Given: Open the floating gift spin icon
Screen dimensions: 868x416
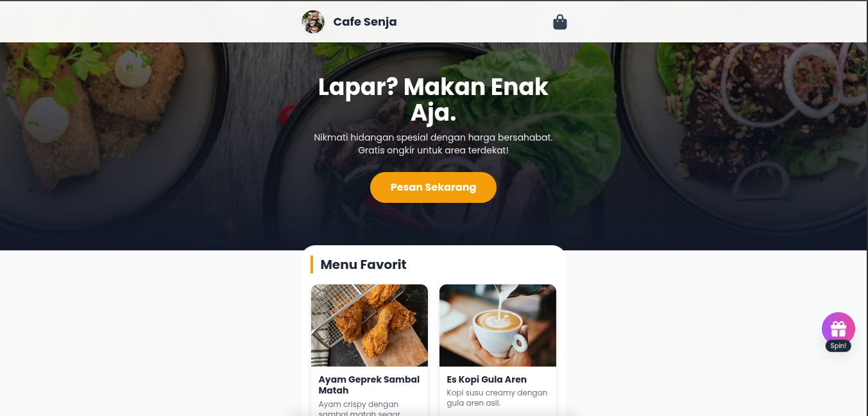Looking at the screenshot, I should click(838, 329).
